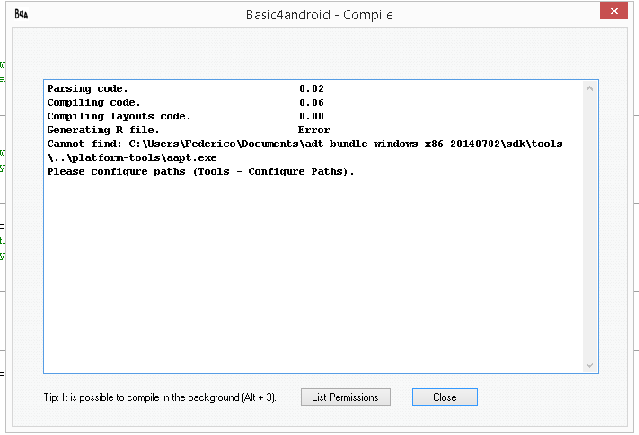Click the 'Error' status text
Screen dimensions: 639x435
point(314,130)
